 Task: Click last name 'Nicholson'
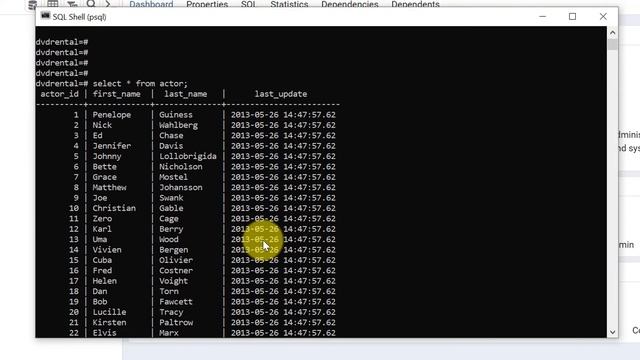(x=180, y=167)
